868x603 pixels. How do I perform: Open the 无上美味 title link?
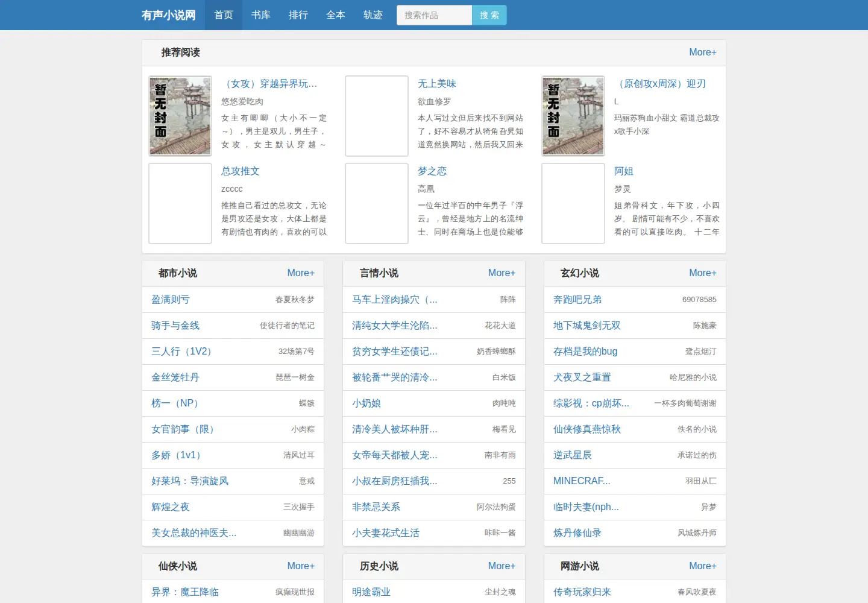(437, 84)
